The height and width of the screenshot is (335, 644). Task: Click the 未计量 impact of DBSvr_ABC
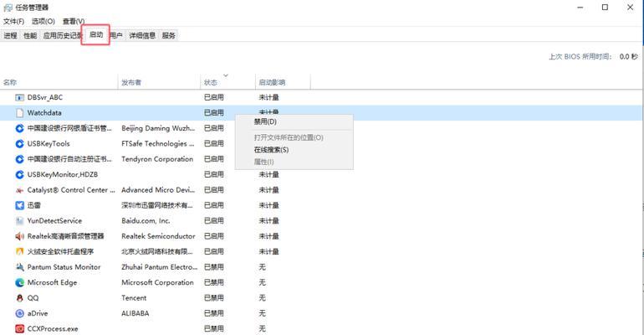269,97
